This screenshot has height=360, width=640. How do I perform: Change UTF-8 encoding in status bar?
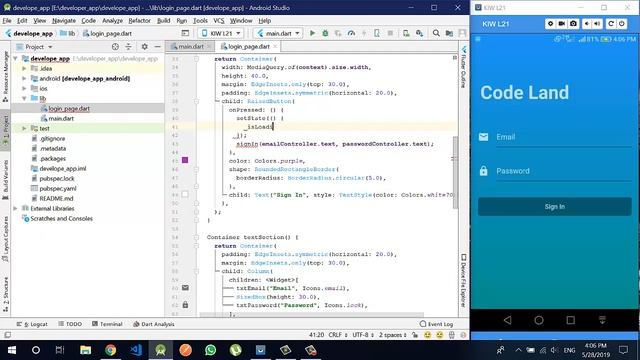click(x=363, y=335)
